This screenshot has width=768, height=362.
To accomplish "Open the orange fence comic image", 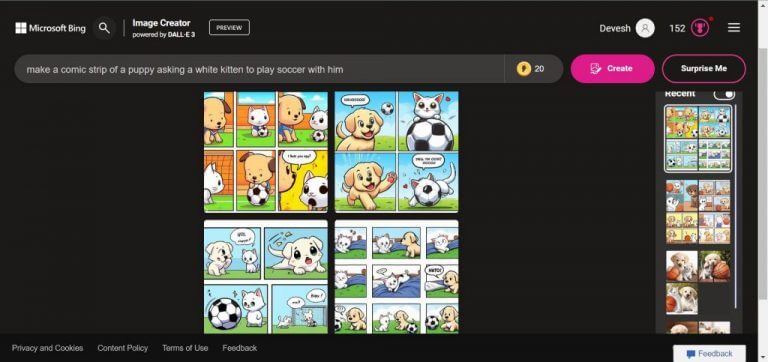I will [x=265, y=151].
